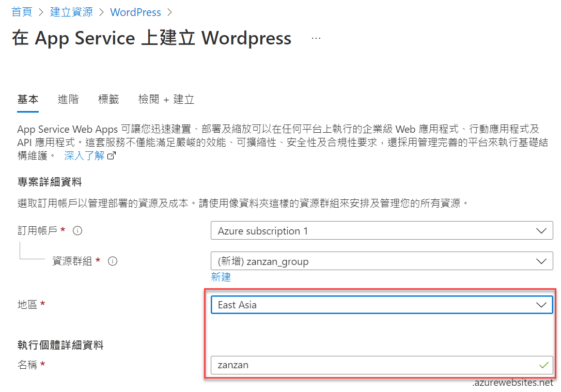Click the 新建 link under resource group

click(x=221, y=277)
